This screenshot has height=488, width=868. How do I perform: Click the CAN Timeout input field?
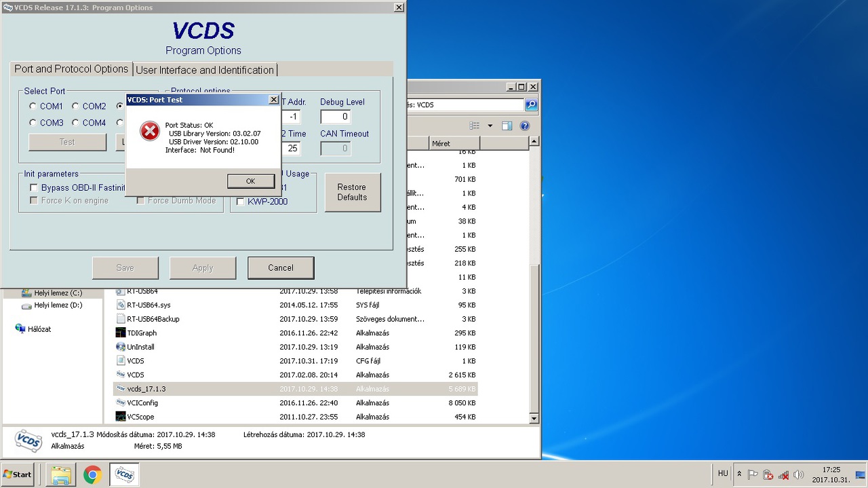click(x=335, y=148)
